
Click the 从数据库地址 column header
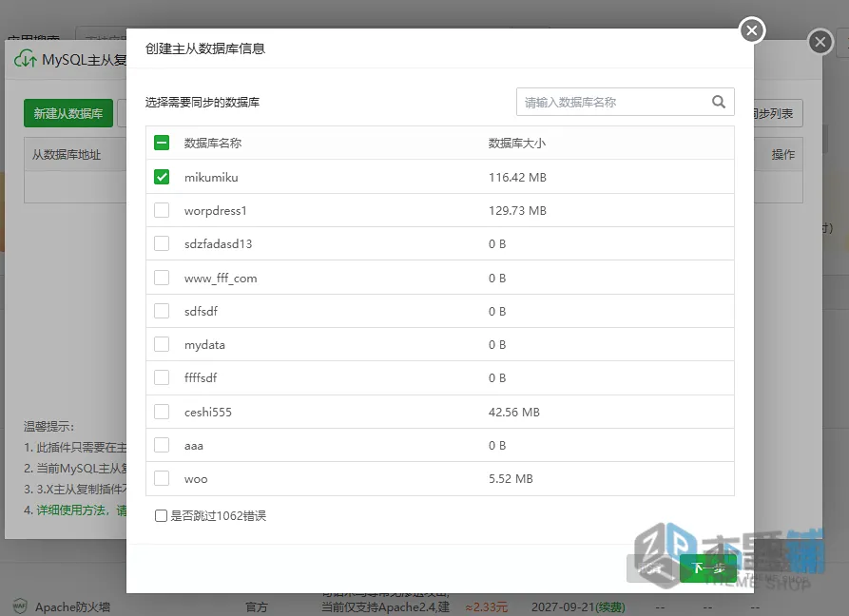pos(66,155)
